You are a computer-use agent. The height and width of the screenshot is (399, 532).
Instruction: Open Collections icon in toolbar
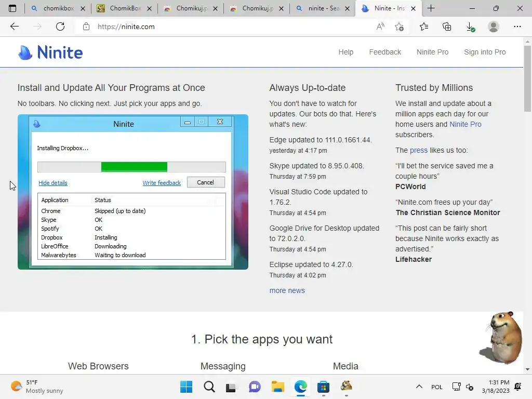click(447, 26)
